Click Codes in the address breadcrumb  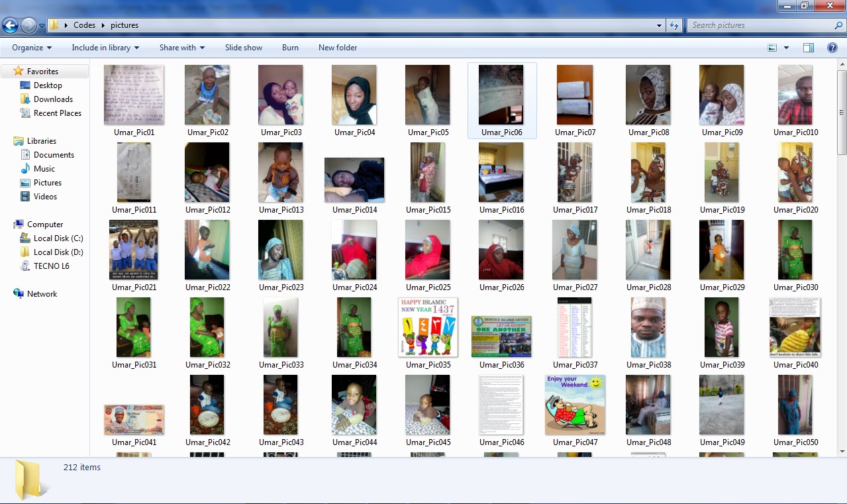pyautogui.click(x=85, y=25)
